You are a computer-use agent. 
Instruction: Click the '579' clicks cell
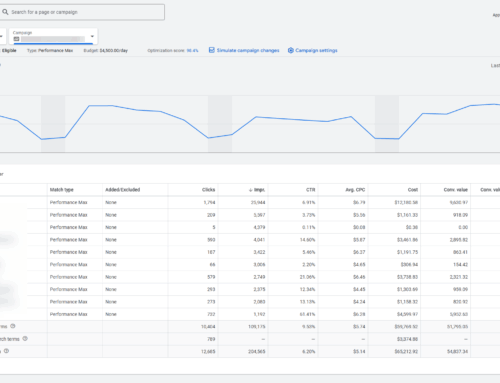pyautogui.click(x=211, y=277)
